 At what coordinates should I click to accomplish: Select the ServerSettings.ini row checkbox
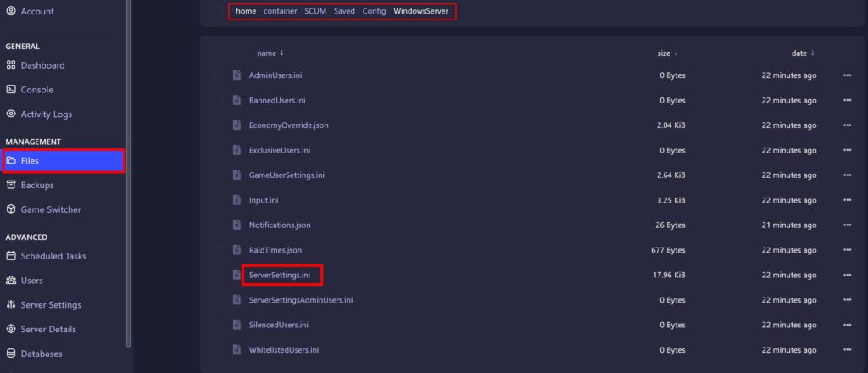218,276
